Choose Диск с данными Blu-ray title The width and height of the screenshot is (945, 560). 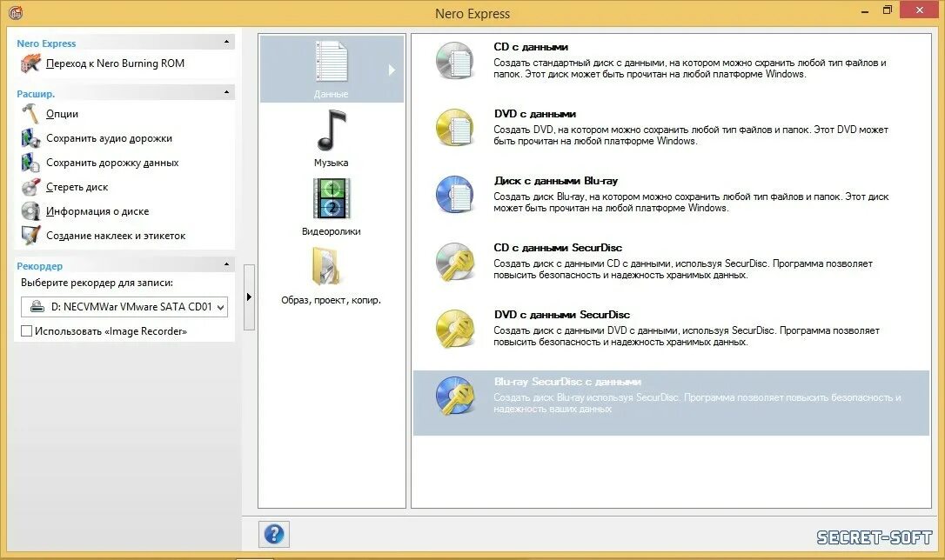(x=556, y=181)
